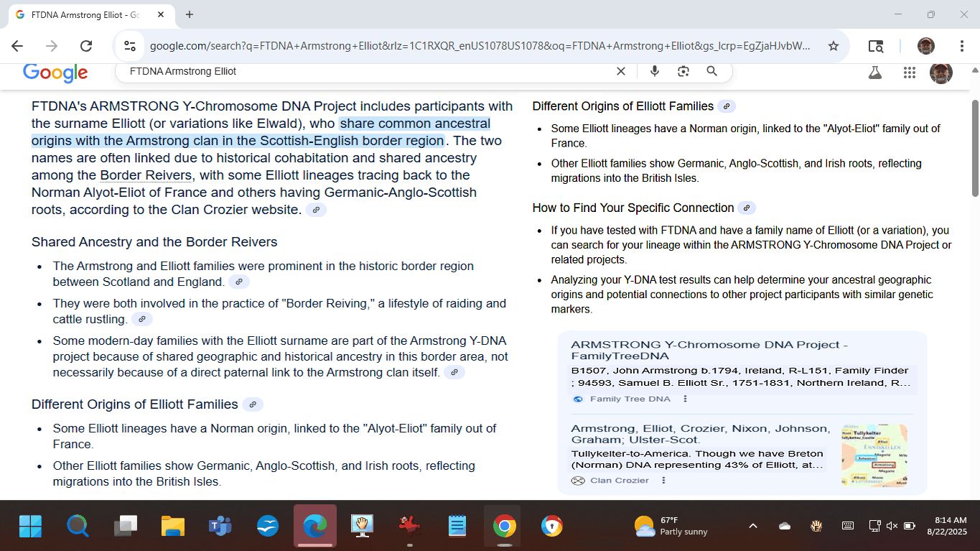The image size is (980, 551).
Task: Open the Border Reivers link
Action: click(146, 175)
